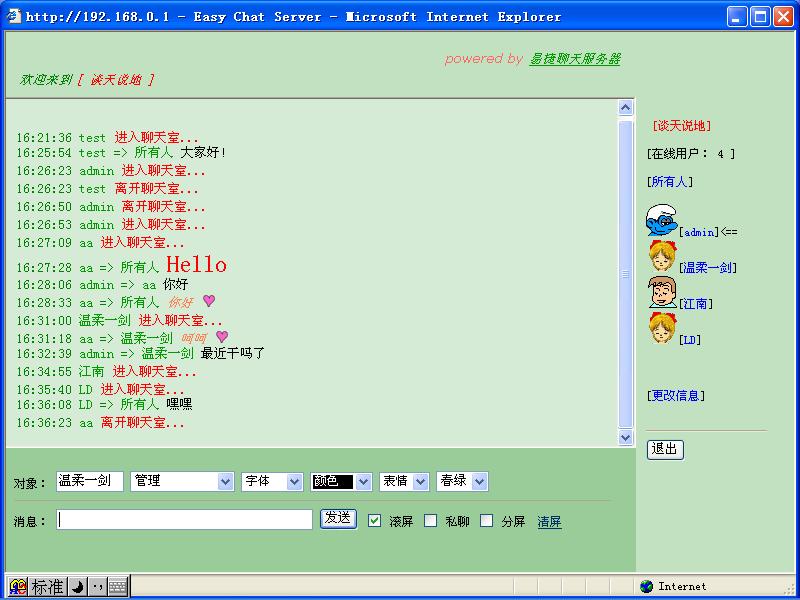Click the welcome 谈天说地 header text
Viewport: 800px width, 600px height.
pos(115,80)
